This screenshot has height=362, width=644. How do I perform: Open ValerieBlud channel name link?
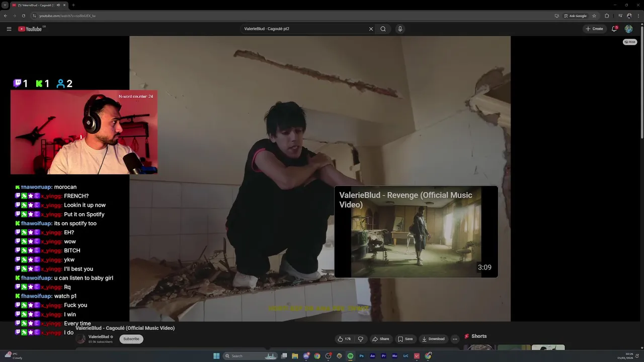coord(99,337)
